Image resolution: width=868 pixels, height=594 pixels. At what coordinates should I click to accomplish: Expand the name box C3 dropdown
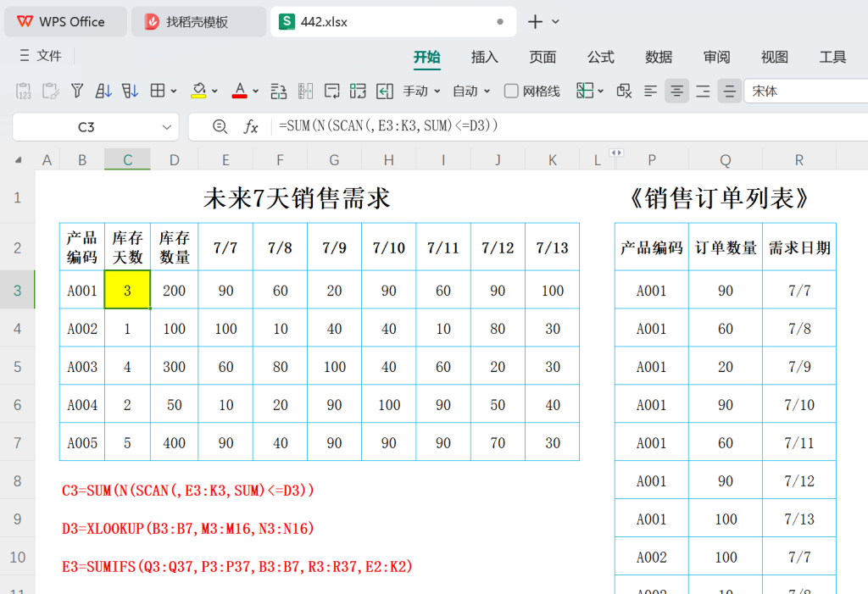pyautogui.click(x=167, y=127)
